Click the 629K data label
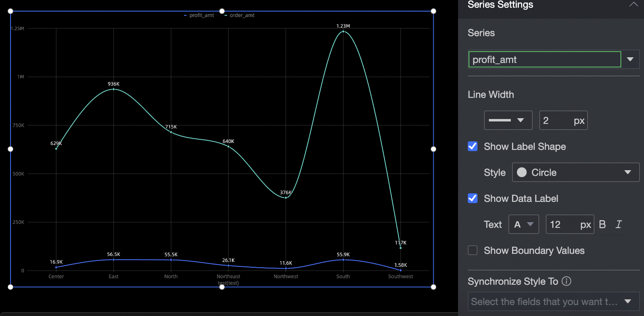Viewport: 644px width, 316px height. [x=56, y=143]
